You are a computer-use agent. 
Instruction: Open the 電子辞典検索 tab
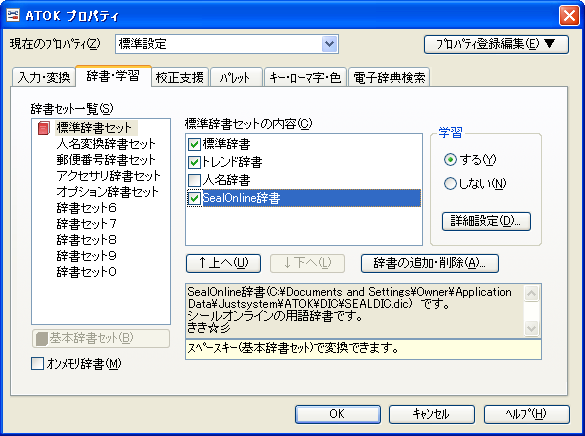pyautogui.click(x=389, y=77)
